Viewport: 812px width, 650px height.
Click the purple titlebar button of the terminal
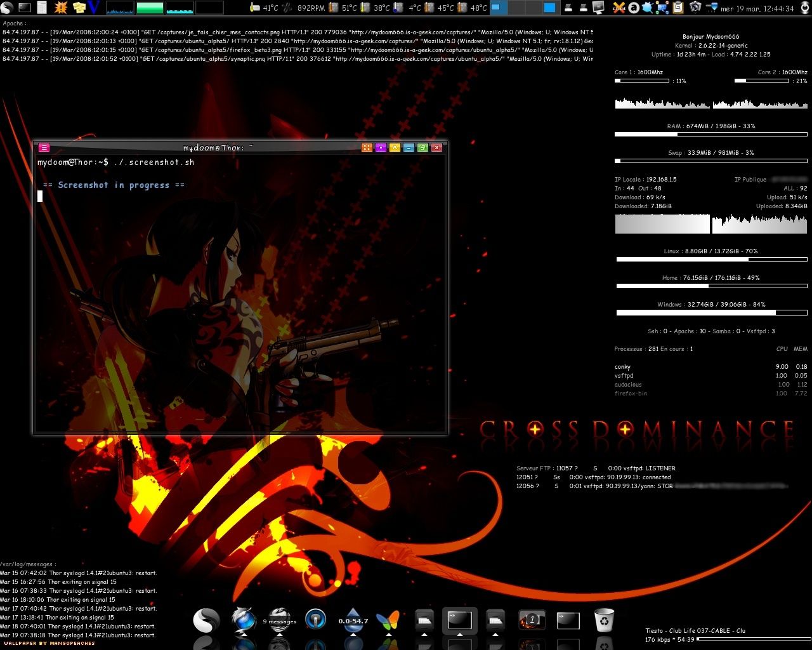coord(381,147)
